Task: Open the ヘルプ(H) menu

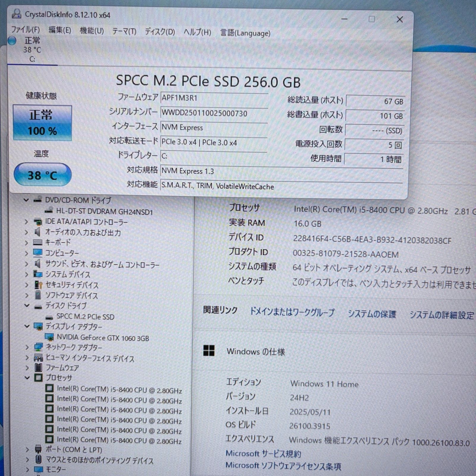Action: coord(197,32)
